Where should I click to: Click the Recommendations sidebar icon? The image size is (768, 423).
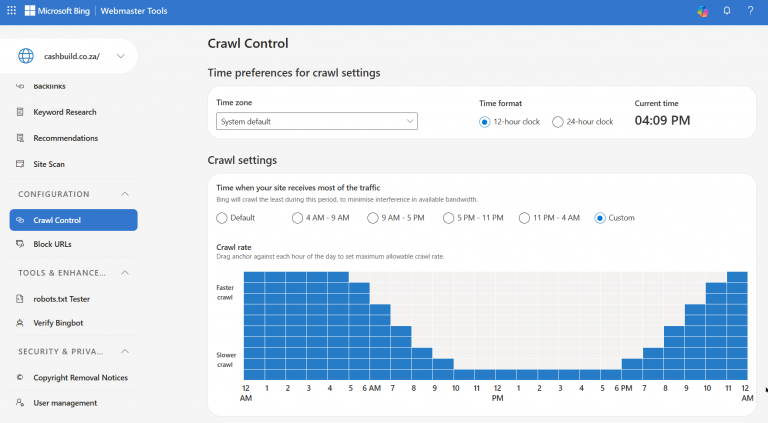tap(20, 138)
